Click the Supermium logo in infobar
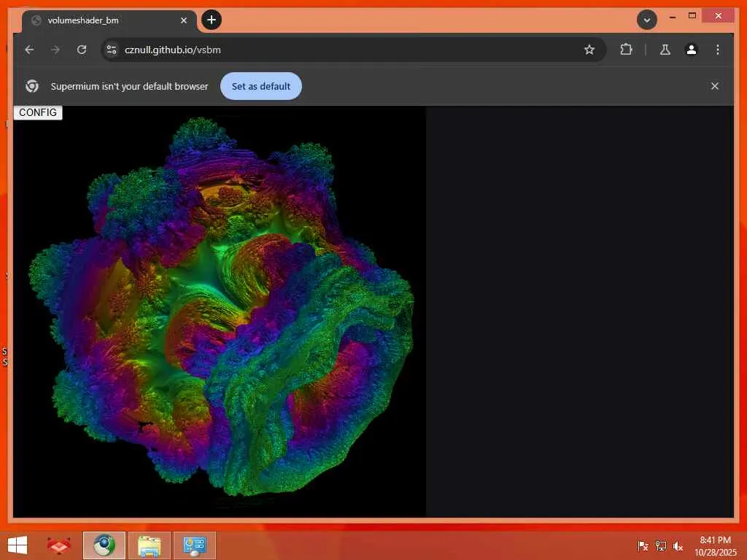Viewport: 747px width, 560px height. point(32,86)
